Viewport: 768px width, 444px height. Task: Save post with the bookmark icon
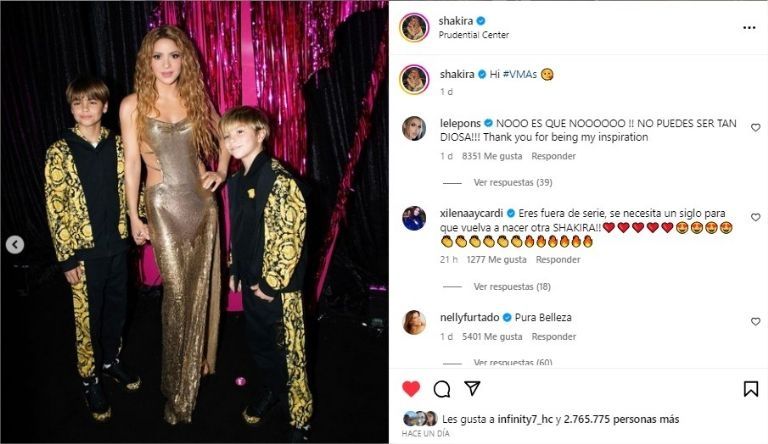(751, 389)
